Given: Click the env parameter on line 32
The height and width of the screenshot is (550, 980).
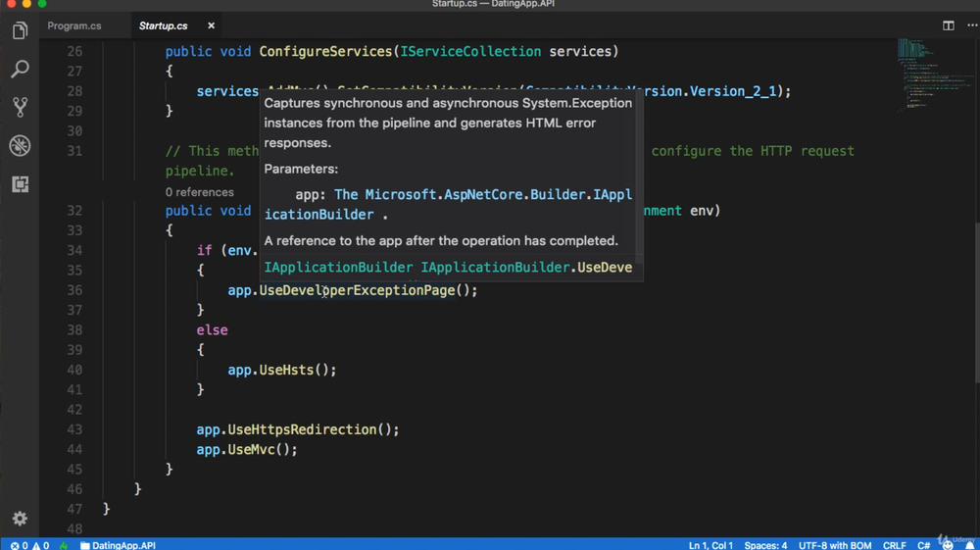Looking at the screenshot, I should (x=702, y=211).
